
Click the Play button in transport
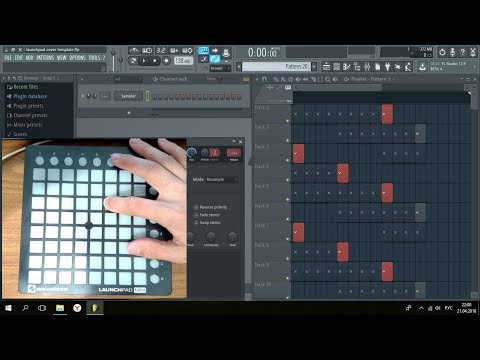(144, 61)
